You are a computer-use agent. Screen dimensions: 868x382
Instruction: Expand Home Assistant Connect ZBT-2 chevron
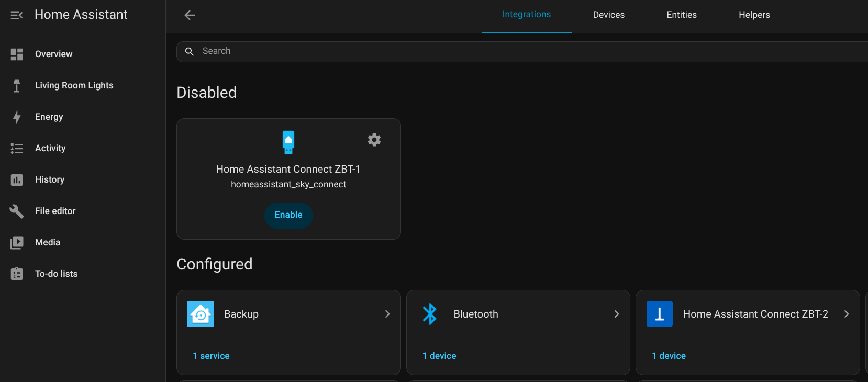(x=847, y=314)
